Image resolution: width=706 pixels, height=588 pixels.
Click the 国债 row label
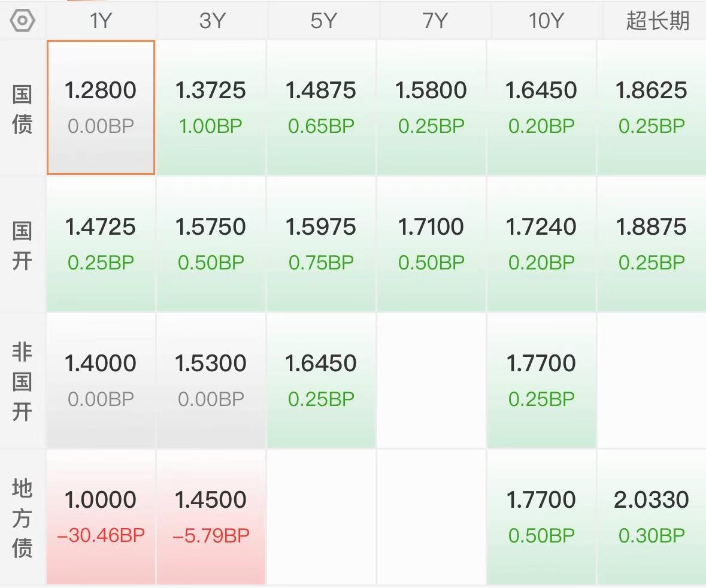tap(22, 109)
